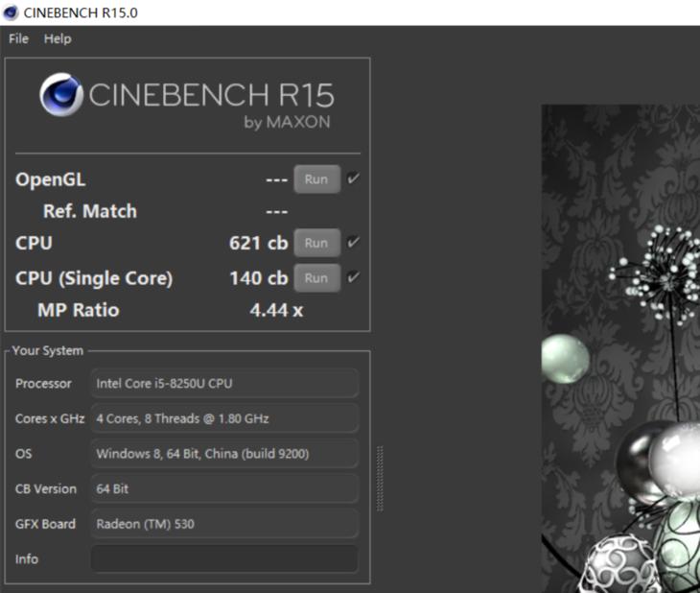Click the Cinebench title bar app icon
Screen dimensions: 700x593
(11, 12)
